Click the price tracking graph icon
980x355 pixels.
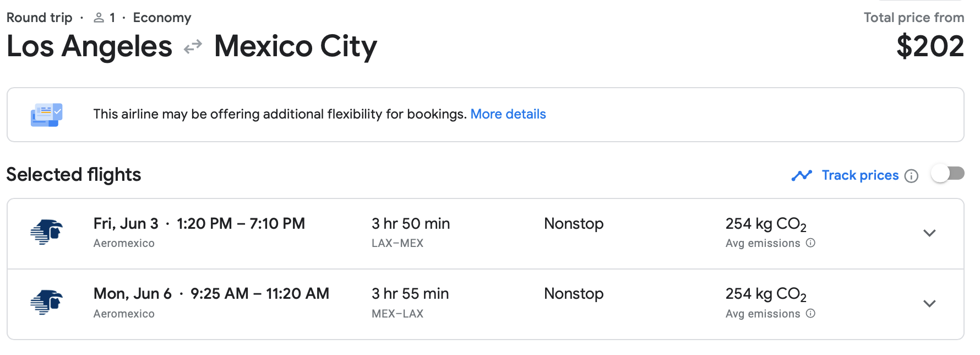pyautogui.click(x=802, y=176)
